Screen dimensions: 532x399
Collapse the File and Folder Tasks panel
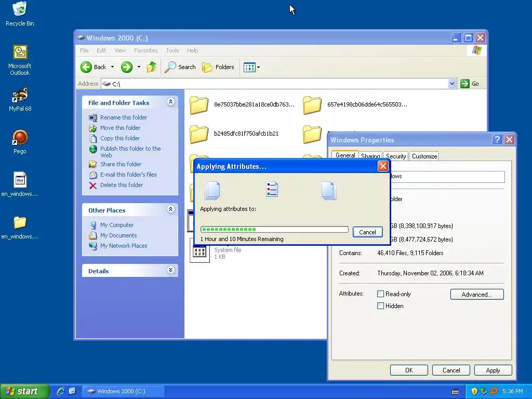(x=170, y=102)
